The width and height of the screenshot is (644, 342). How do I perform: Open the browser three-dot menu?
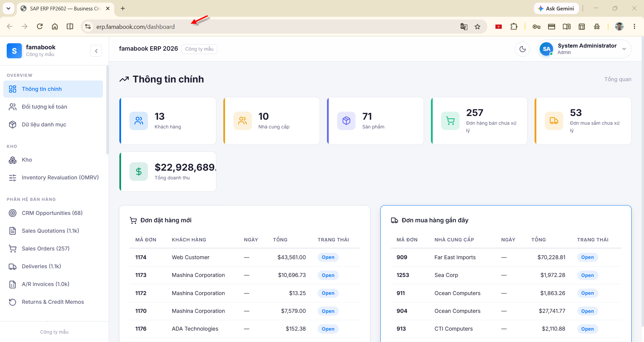[634, 26]
